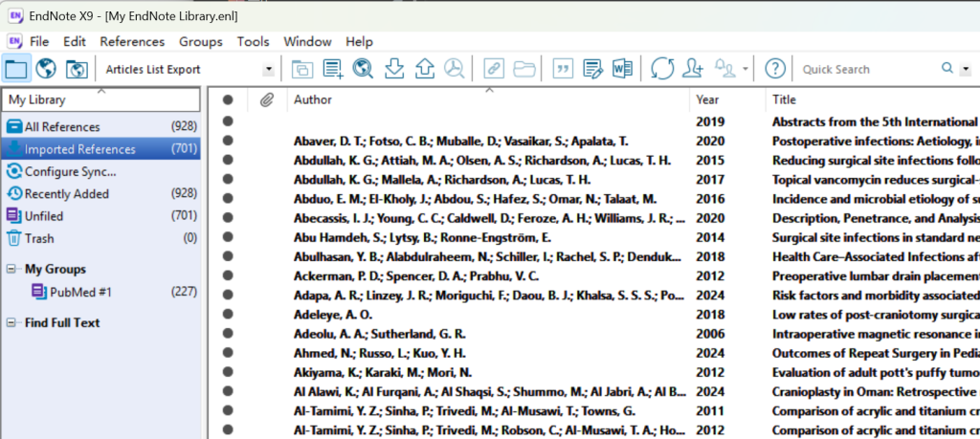Open the Articles List Export style dropdown

[268, 70]
